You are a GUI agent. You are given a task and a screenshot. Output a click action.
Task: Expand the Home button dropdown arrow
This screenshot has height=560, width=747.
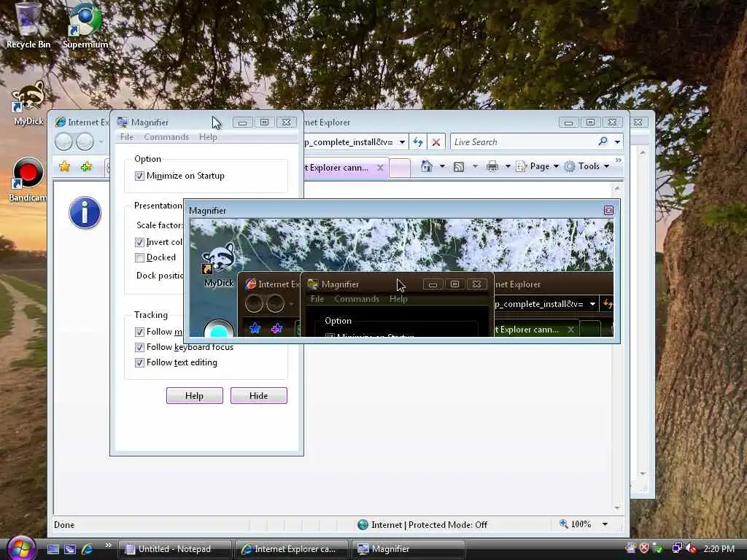tap(442, 166)
